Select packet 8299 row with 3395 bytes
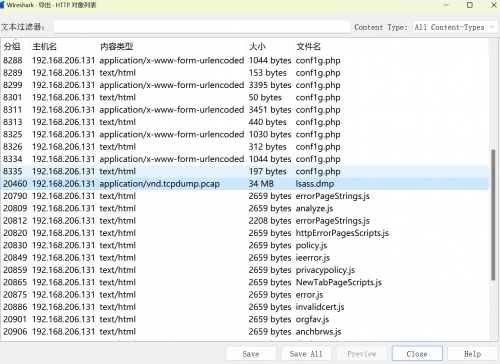This screenshot has width=500, height=364. [245, 85]
